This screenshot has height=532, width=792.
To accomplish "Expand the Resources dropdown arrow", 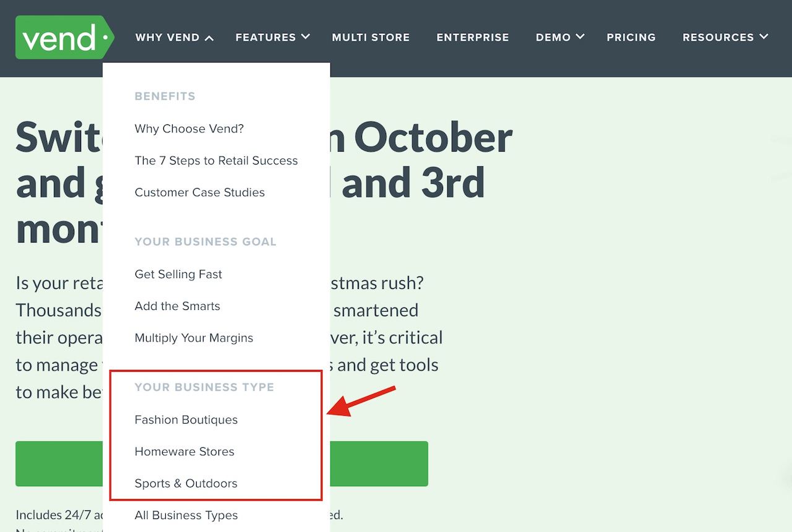I will (x=764, y=37).
